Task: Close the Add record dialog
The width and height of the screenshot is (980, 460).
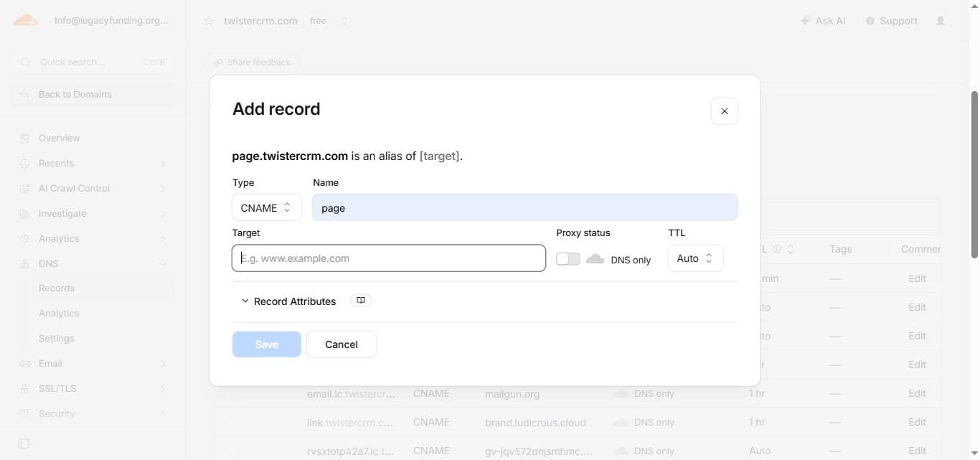Action: pos(724,111)
